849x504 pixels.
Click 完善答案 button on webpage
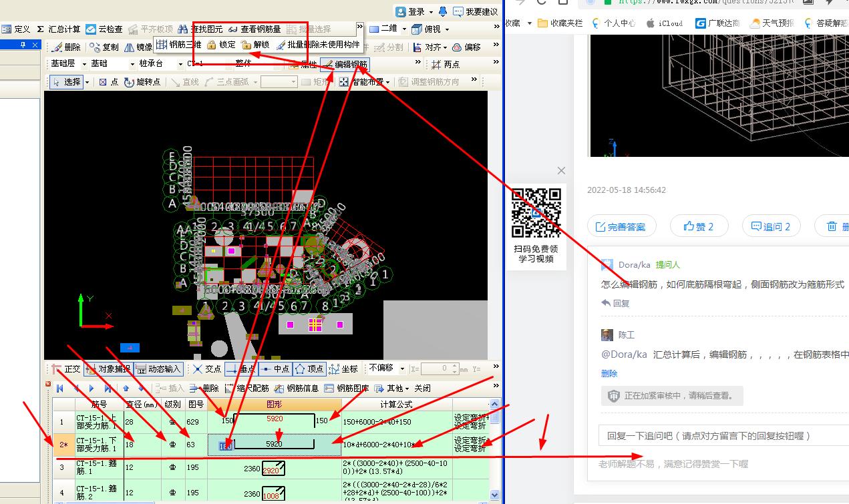pyautogui.click(x=621, y=226)
